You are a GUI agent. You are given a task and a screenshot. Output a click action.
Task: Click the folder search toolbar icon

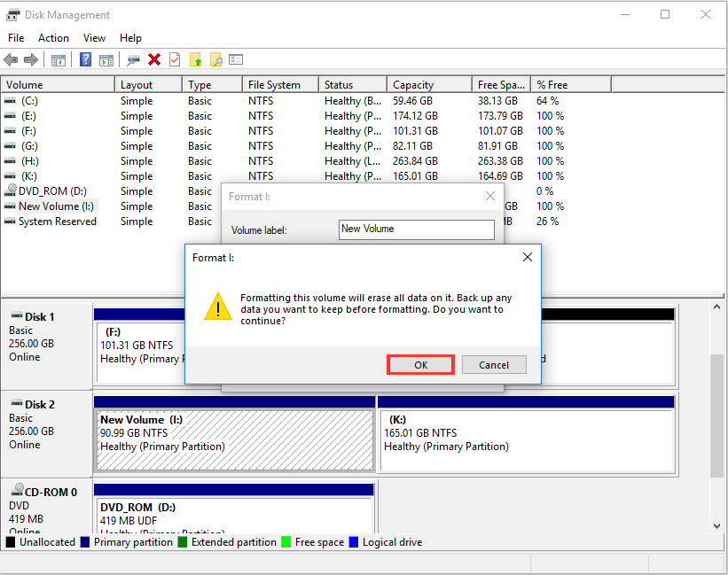pos(215,59)
